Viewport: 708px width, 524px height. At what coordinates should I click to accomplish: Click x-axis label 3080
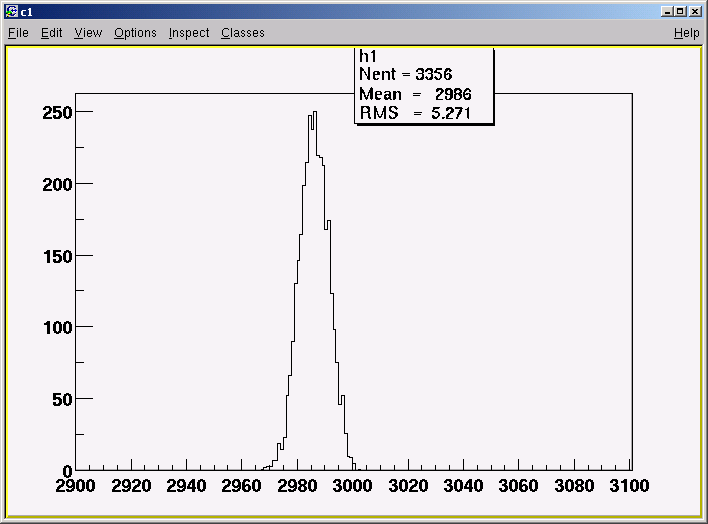tap(574, 486)
